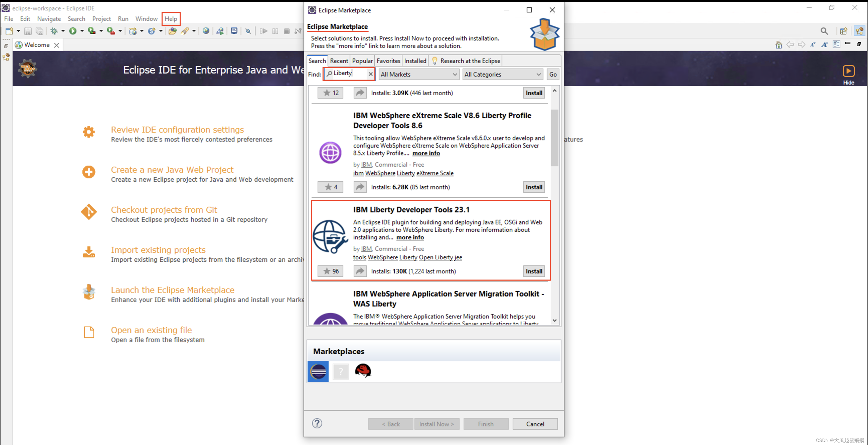Install IBM Liberty Developer Tools 23.1
The image size is (868, 445).
click(x=533, y=271)
